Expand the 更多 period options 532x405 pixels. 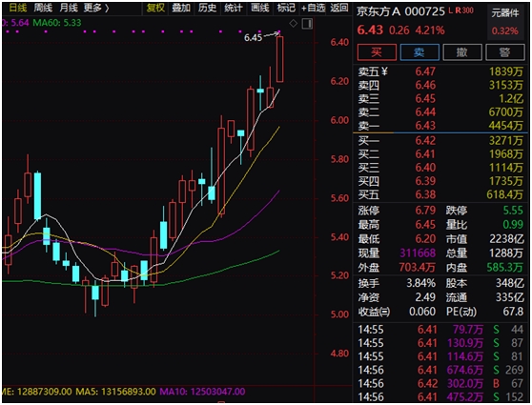coord(96,8)
